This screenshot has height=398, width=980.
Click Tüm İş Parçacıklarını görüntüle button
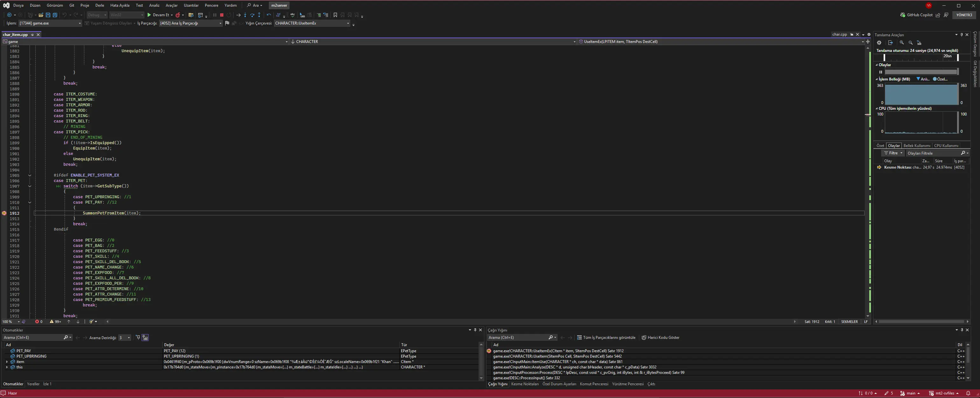point(606,338)
